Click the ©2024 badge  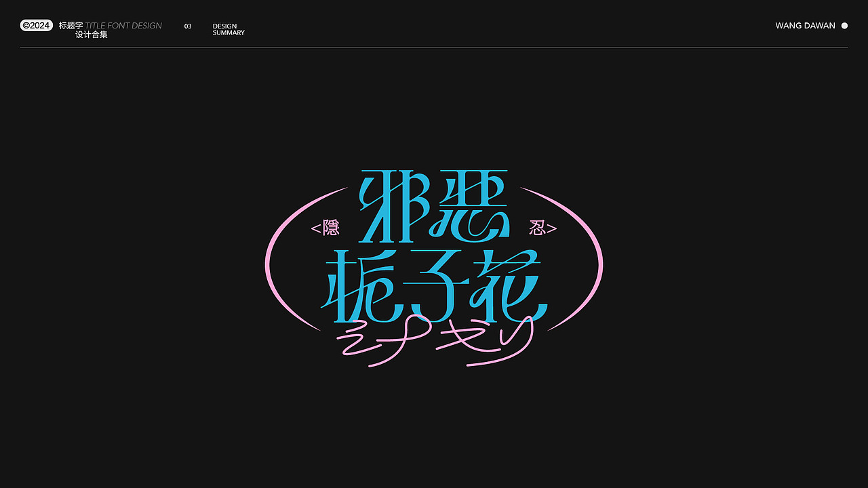click(x=37, y=26)
